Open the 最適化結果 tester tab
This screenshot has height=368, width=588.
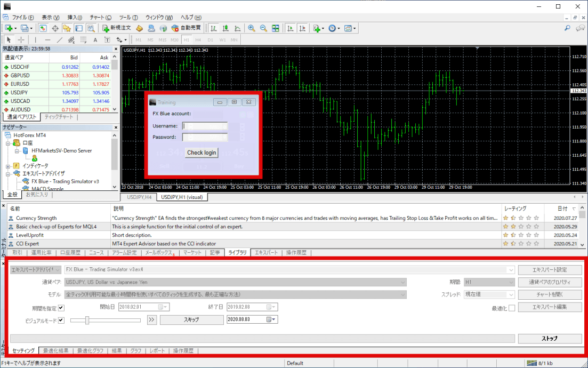coord(55,351)
